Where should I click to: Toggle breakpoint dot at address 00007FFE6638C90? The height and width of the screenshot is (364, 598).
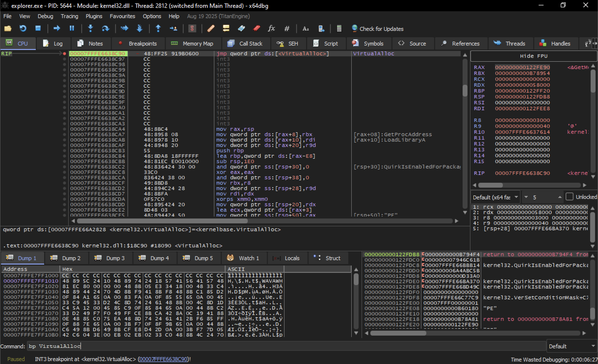tap(65, 54)
